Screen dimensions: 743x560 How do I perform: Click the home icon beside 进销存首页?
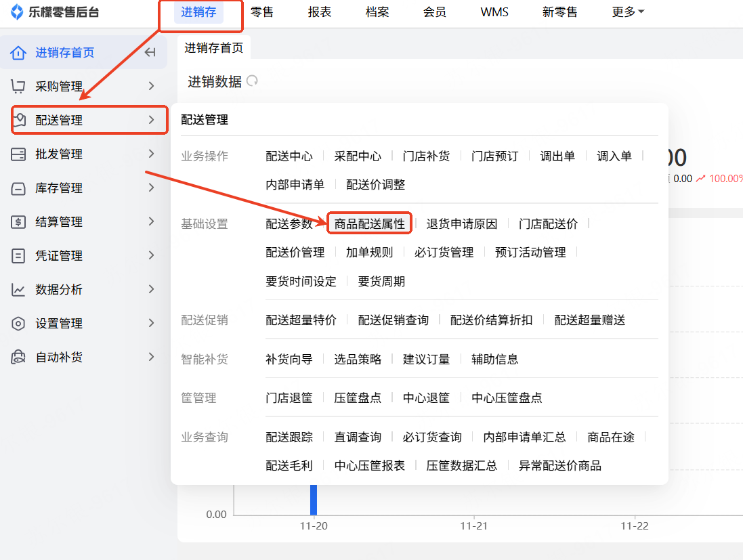(18, 53)
